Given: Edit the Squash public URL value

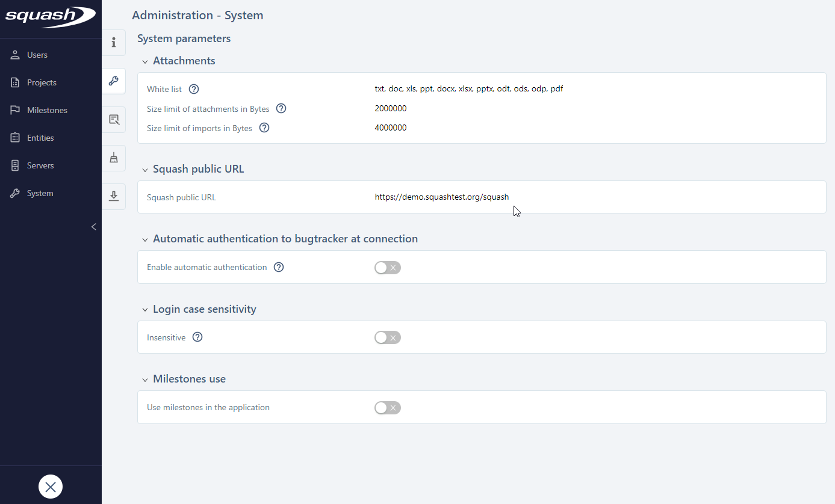Looking at the screenshot, I should (x=441, y=197).
